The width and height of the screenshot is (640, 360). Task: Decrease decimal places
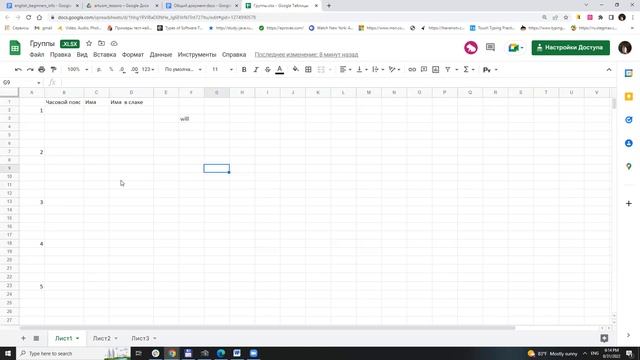122,70
